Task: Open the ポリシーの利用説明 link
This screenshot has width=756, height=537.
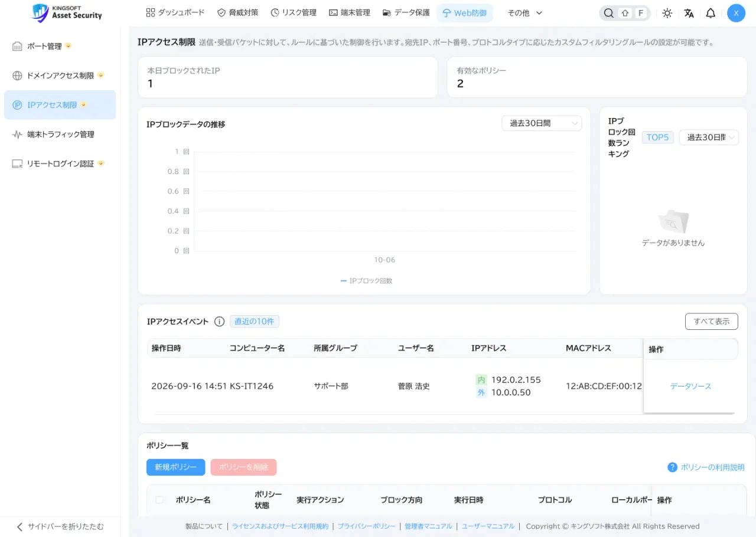Action: (712, 467)
